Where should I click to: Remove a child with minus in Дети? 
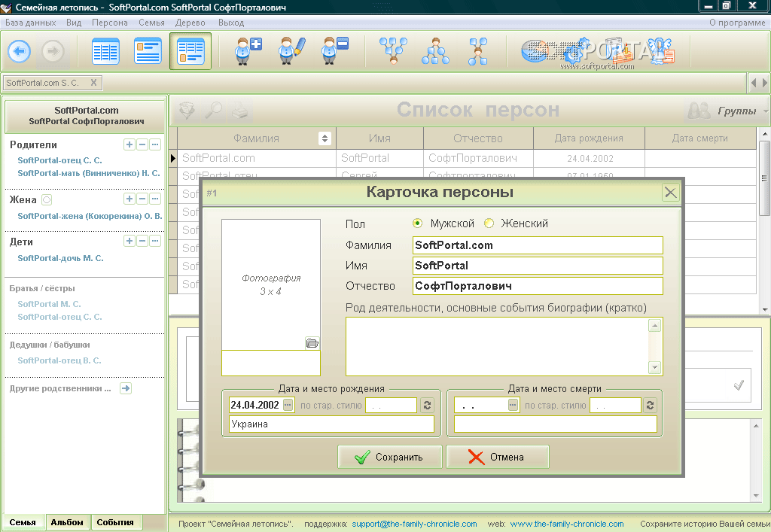142,241
